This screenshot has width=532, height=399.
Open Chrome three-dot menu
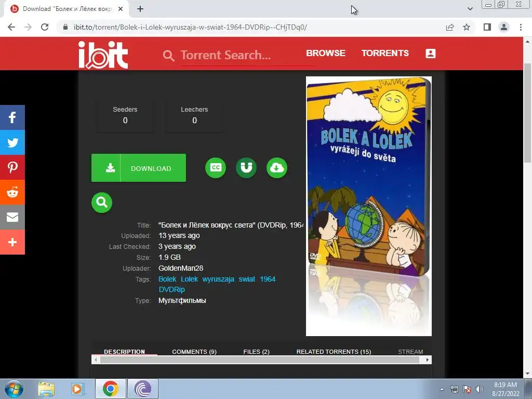[x=521, y=27]
